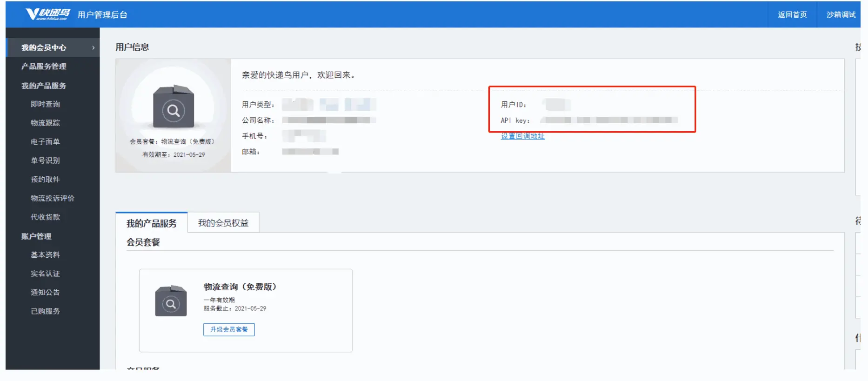Go to 电子面单 in sidebar
The image size is (868, 381).
pos(45,142)
